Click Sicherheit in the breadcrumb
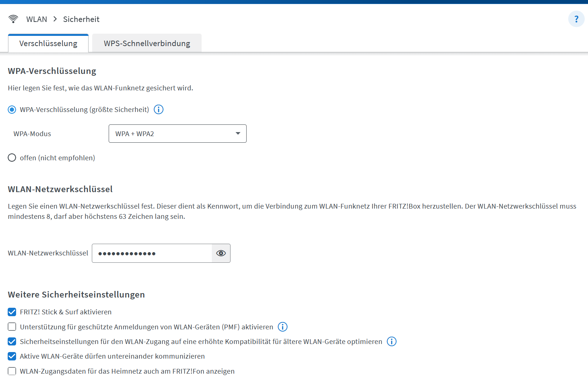588x389 pixels. point(81,19)
